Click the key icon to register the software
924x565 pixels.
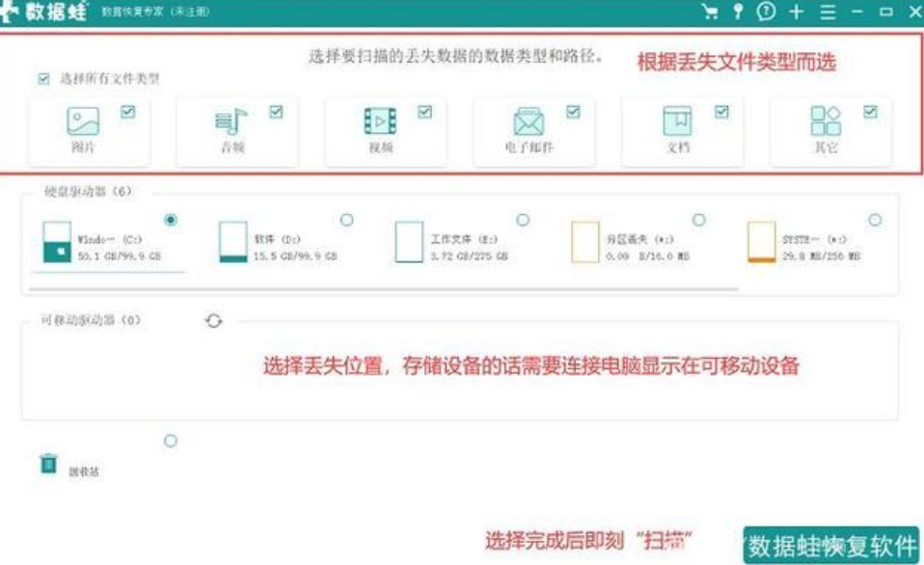coord(738,12)
